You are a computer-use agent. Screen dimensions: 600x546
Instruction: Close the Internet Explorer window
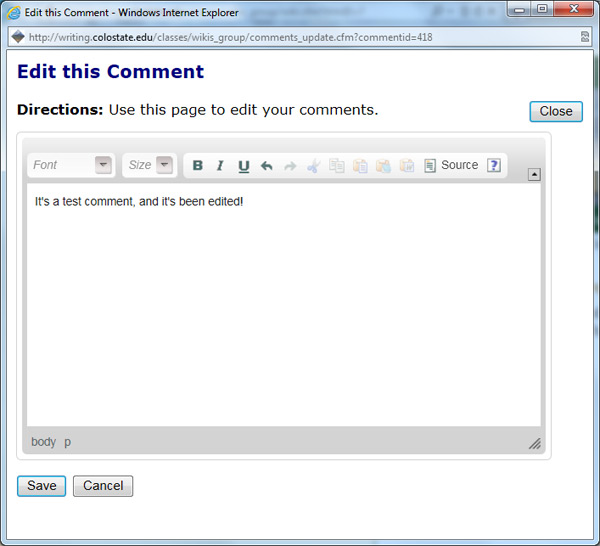(x=574, y=9)
